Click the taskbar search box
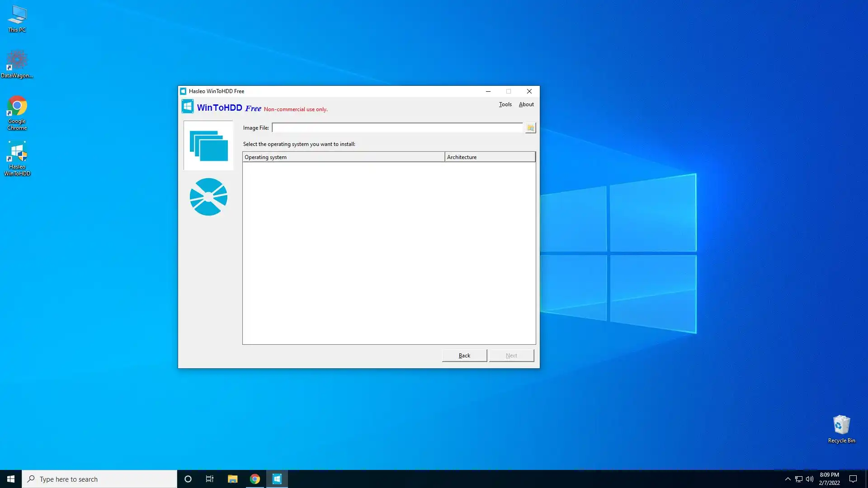Image resolution: width=868 pixels, height=488 pixels. [x=99, y=479]
